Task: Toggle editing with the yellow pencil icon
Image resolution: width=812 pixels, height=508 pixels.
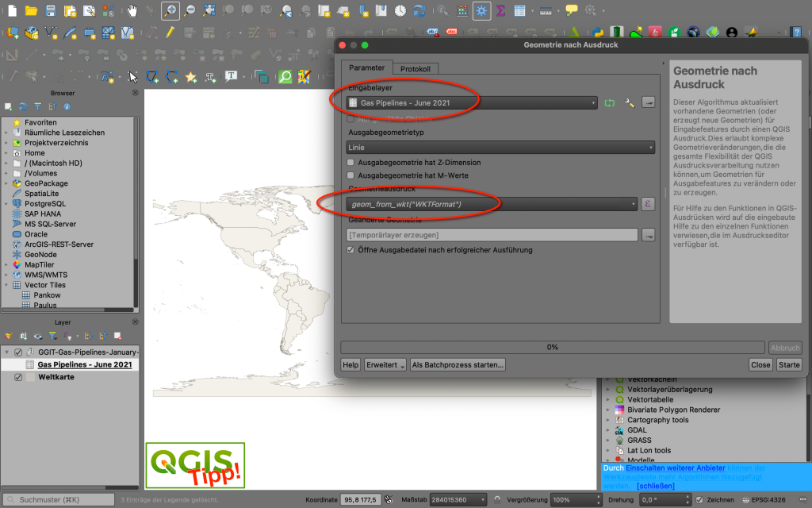Action: tap(170, 33)
